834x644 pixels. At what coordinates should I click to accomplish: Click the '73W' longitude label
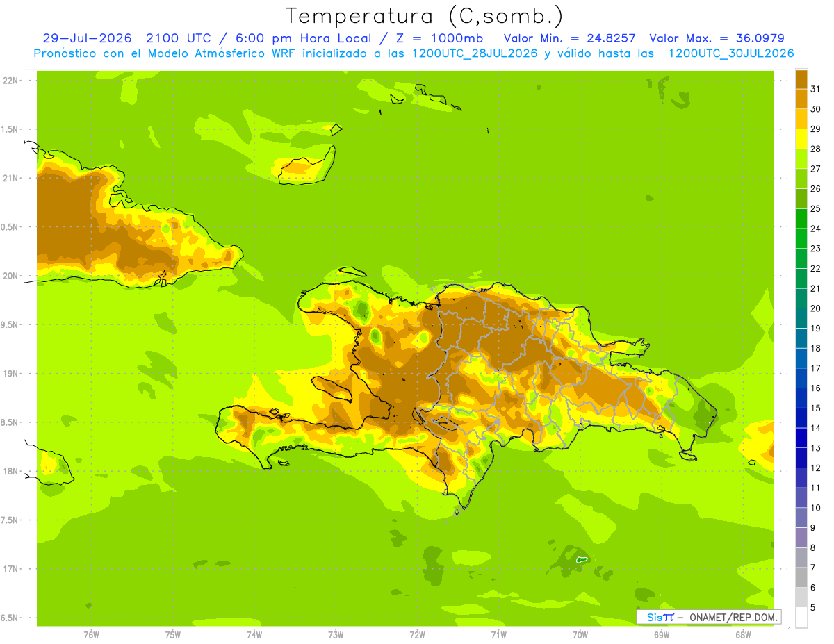[x=336, y=635]
